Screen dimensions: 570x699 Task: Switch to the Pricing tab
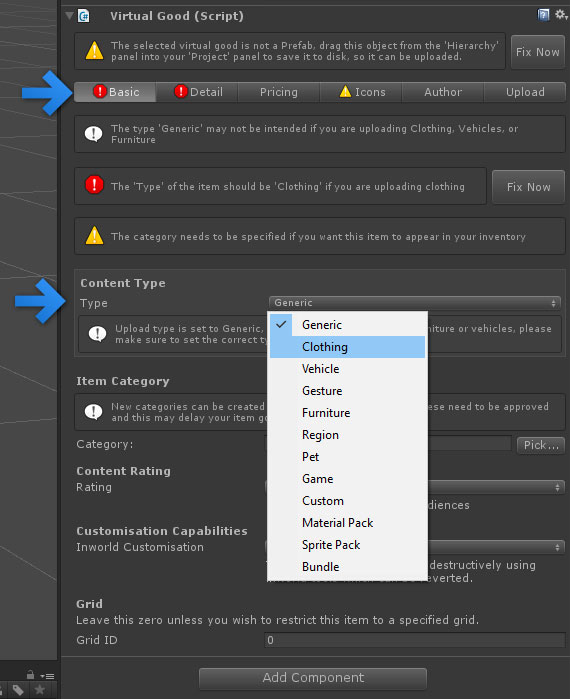pos(279,92)
